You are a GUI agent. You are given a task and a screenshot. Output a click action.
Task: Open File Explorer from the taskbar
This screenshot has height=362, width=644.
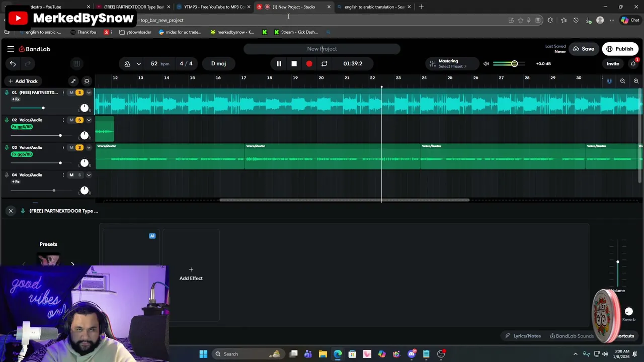point(323,354)
